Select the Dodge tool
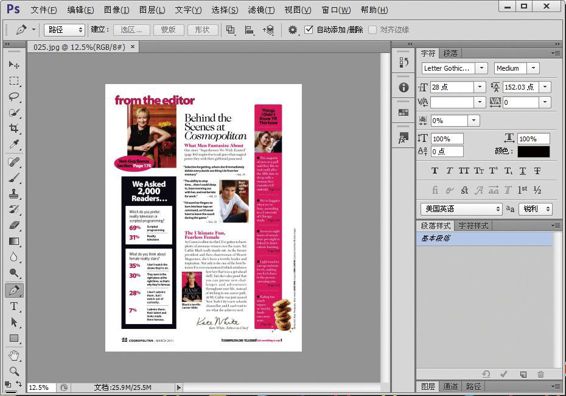The width and height of the screenshot is (566, 396). pos(14,273)
